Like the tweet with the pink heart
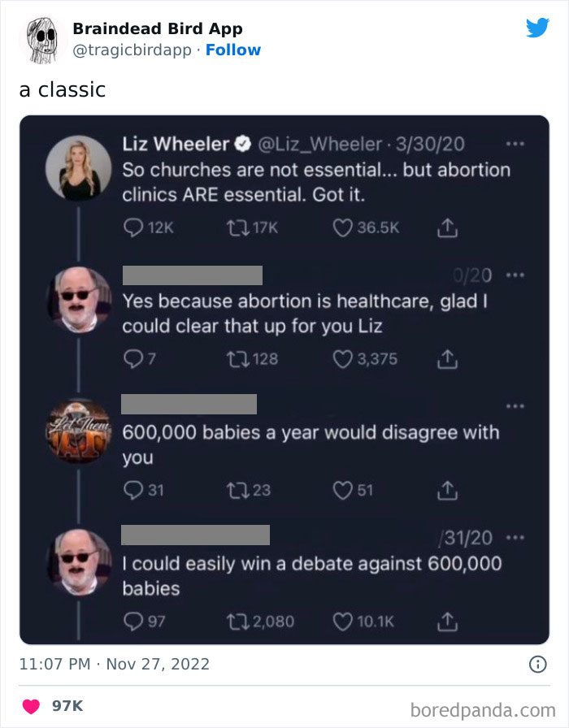This screenshot has height=728, width=569. click(x=31, y=706)
